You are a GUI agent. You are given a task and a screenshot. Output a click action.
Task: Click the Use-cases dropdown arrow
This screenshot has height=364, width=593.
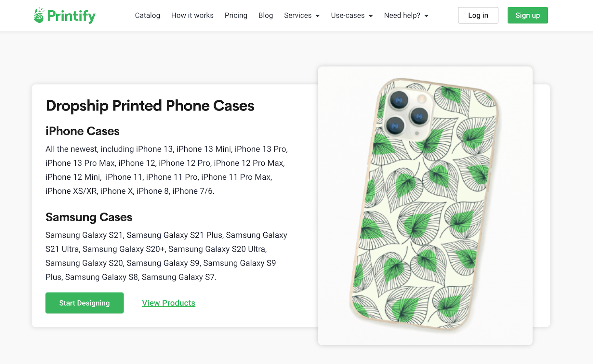pos(371,16)
